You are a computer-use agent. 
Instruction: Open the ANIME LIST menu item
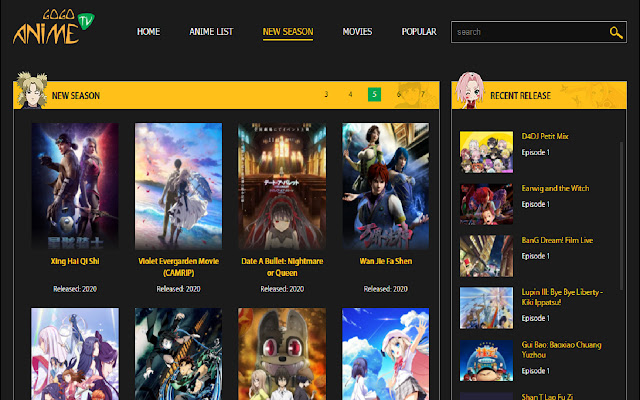(211, 31)
